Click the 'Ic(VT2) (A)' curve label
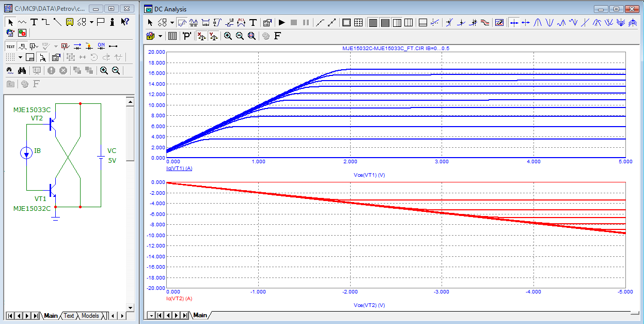 click(x=179, y=298)
